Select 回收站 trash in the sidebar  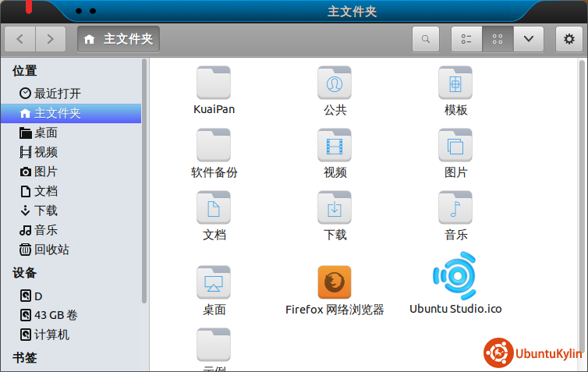51,250
